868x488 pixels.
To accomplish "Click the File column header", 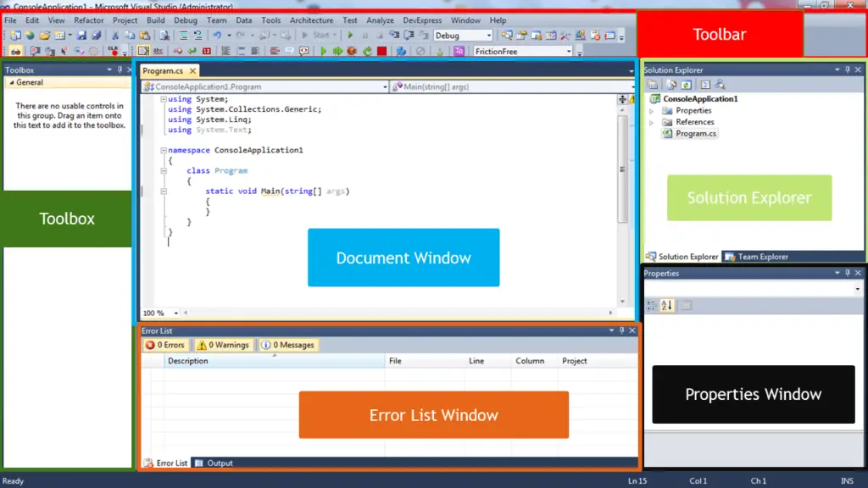I will 425,361.
